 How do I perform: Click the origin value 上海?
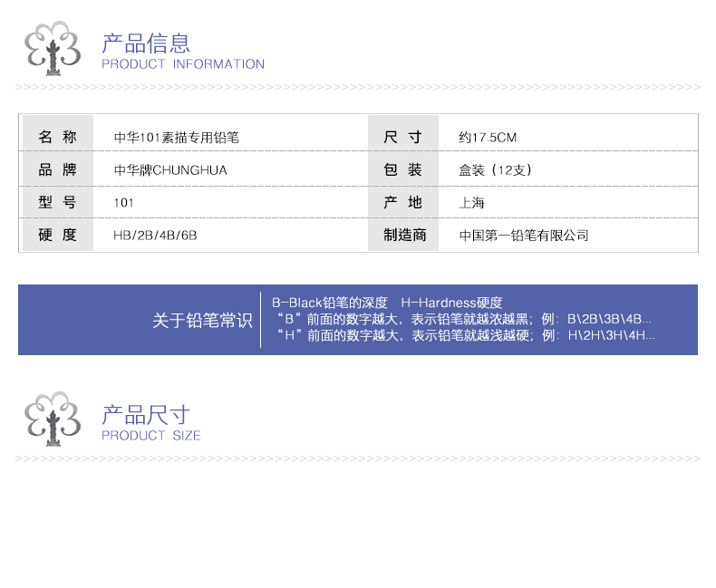[x=472, y=203]
